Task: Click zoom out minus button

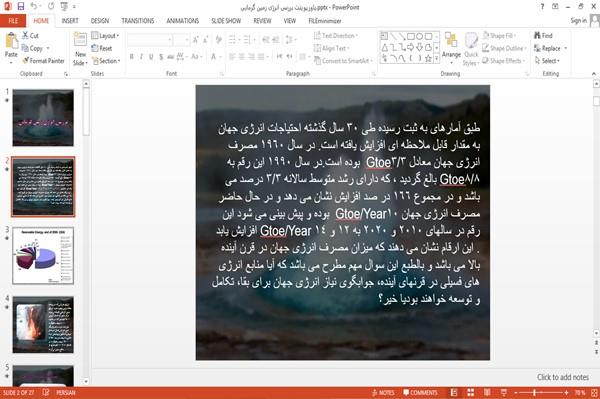Action: tap(516, 392)
